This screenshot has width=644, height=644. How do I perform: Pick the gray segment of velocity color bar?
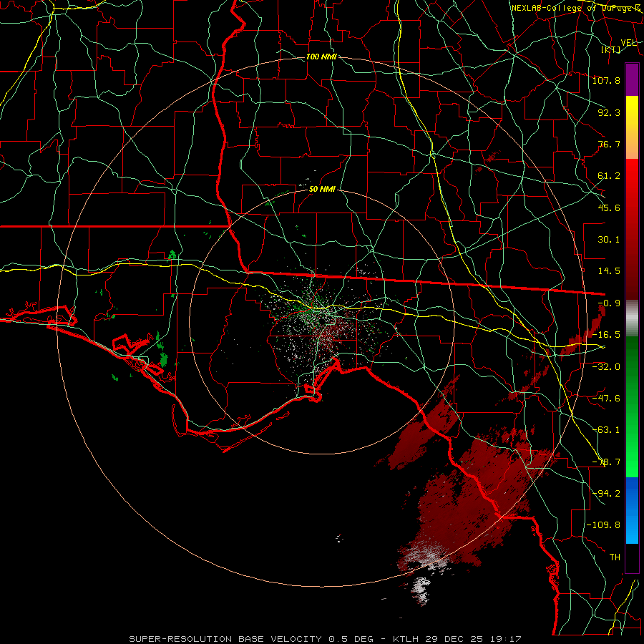click(x=632, y=318)
